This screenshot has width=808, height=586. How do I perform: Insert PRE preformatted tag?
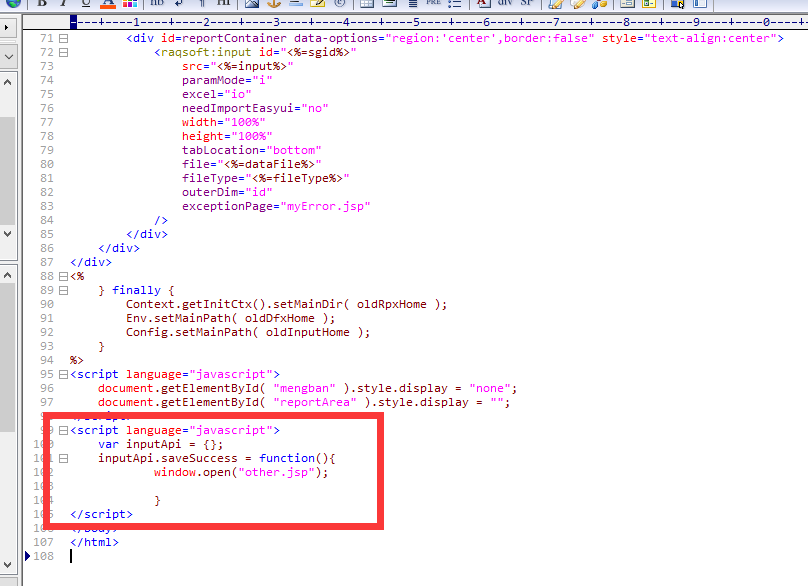[x=433, y=3]
